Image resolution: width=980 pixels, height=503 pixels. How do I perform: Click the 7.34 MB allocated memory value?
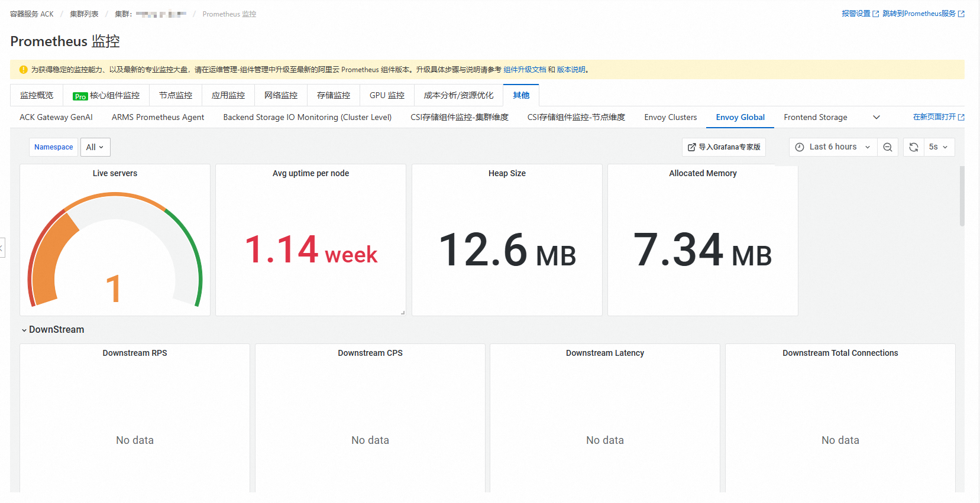tap(703, 249)
